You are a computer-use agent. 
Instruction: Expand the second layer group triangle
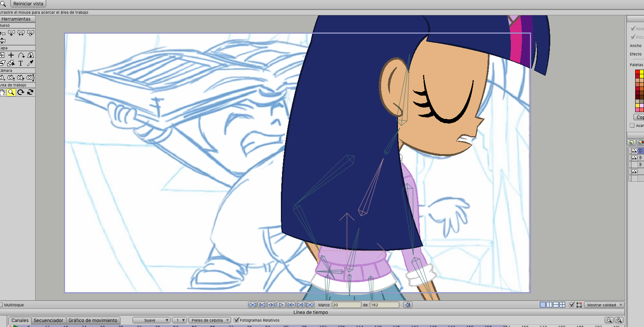coord(641,158)
